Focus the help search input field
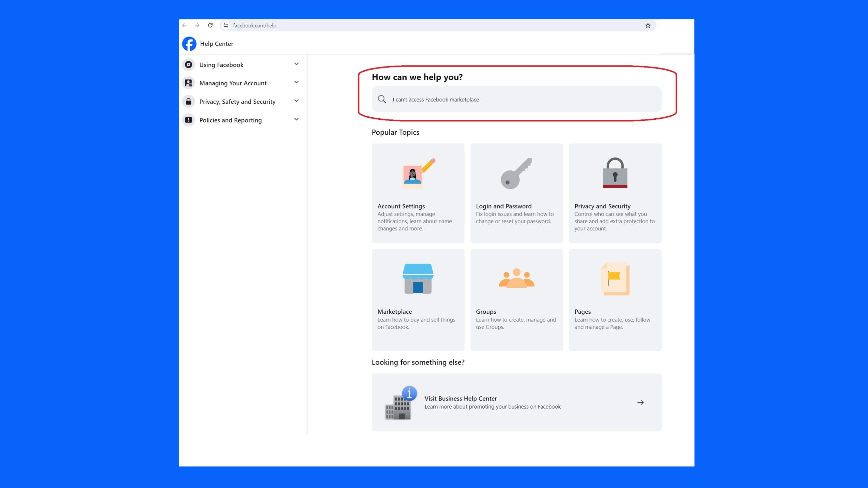The image size is (868, 488). pyautogui.click(x=517, y=99)
